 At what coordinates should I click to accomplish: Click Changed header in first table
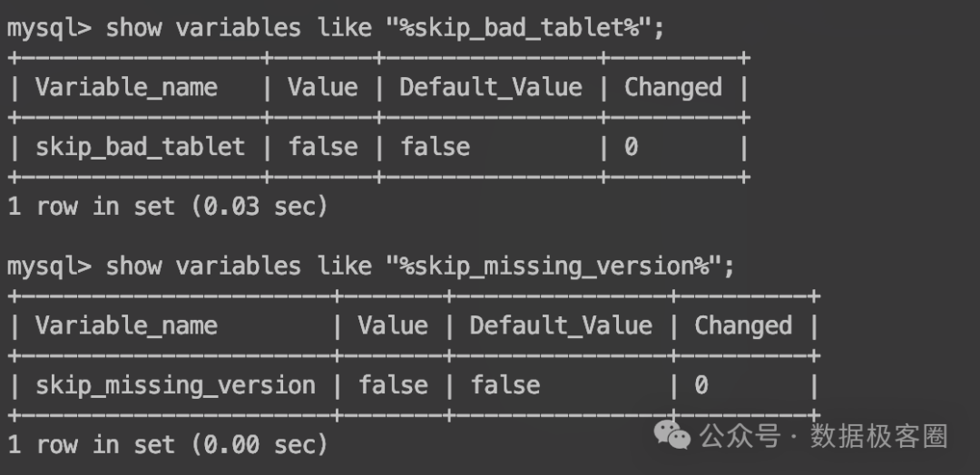pyautogui.click(x=673, y=88)
